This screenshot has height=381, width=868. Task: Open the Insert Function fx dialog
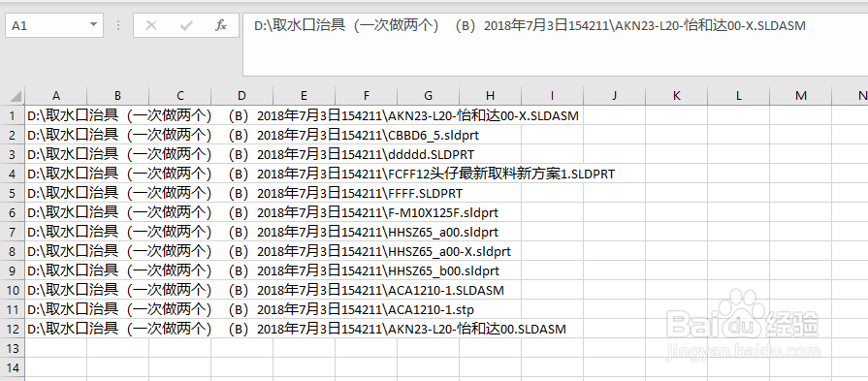pos(221,25)
